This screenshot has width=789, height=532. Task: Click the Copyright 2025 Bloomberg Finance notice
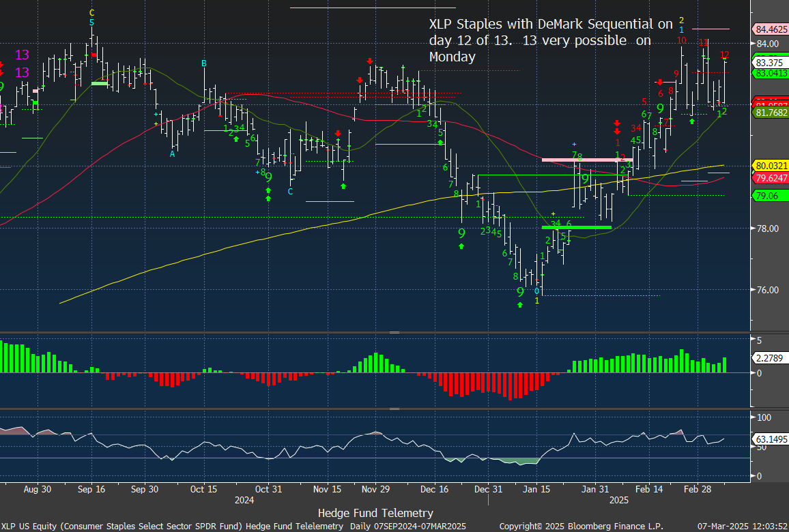click(x=582, y=526)
